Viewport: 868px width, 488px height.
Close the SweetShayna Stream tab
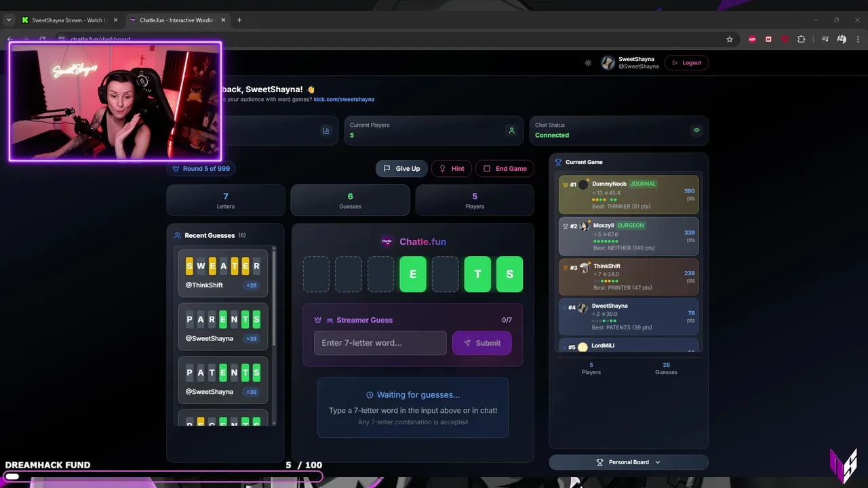(115, 20)
